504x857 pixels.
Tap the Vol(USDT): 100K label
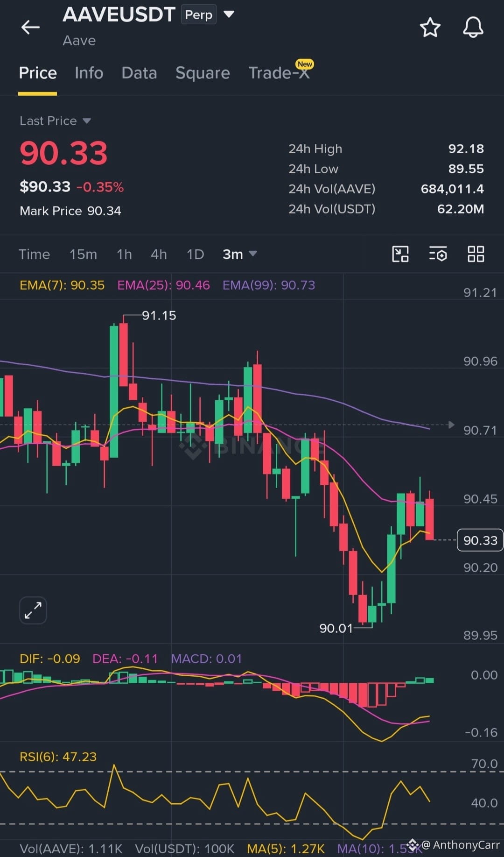pos(185,849)
